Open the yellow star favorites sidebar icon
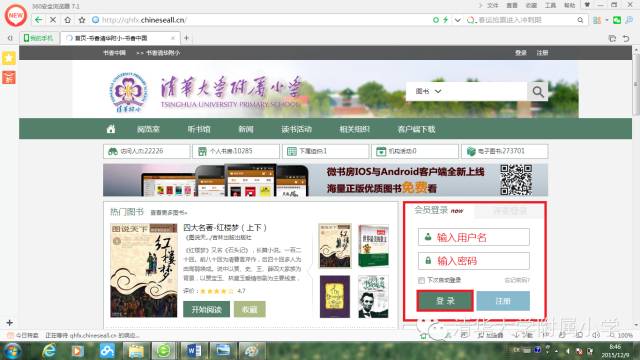The height and width of the screenshot is (360, 640). [9, 58]
